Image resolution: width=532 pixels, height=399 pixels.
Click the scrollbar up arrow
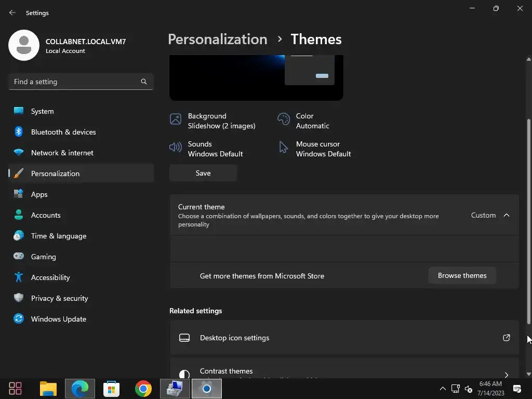pyautogui.click(x=528, y=59)
